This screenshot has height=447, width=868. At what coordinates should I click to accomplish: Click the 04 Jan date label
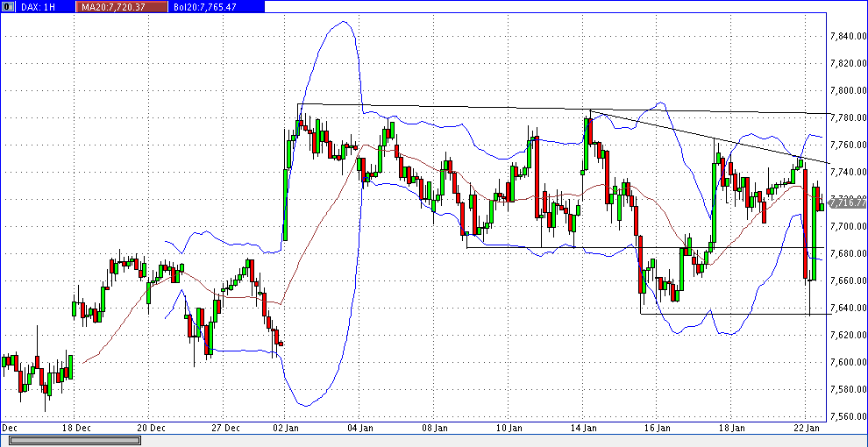[362, 428]
